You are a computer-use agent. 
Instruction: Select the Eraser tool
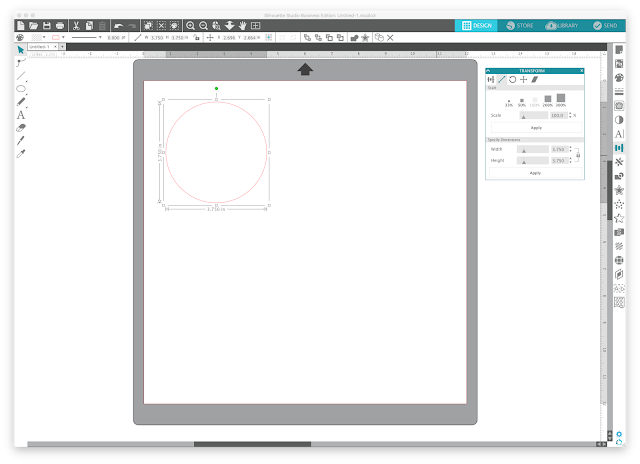(21, 128)
